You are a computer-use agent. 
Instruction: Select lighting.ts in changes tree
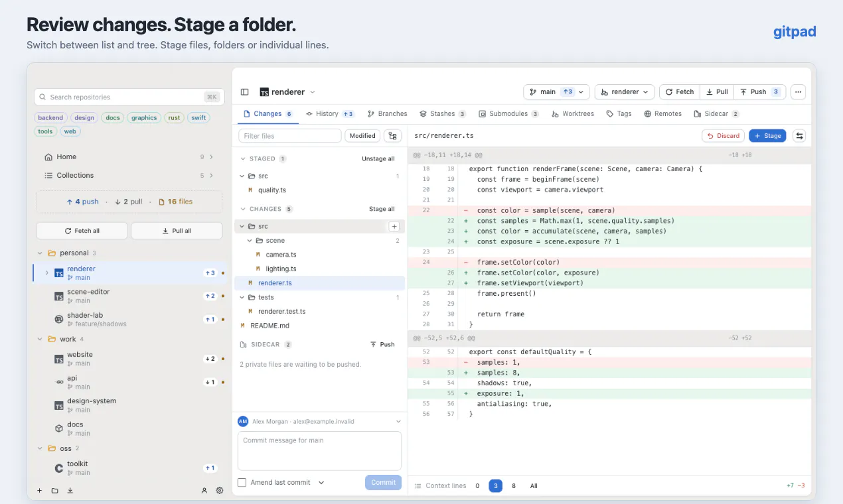click(x=319, y=269)
